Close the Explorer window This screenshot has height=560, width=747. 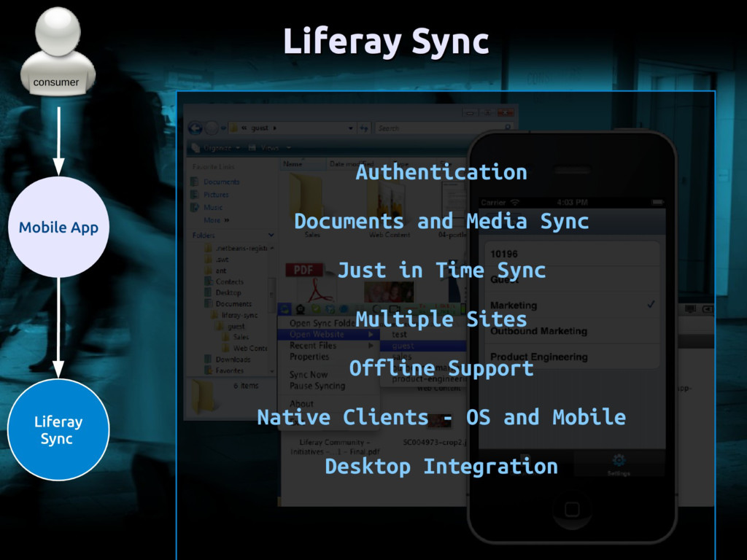(x=506, y=113)
